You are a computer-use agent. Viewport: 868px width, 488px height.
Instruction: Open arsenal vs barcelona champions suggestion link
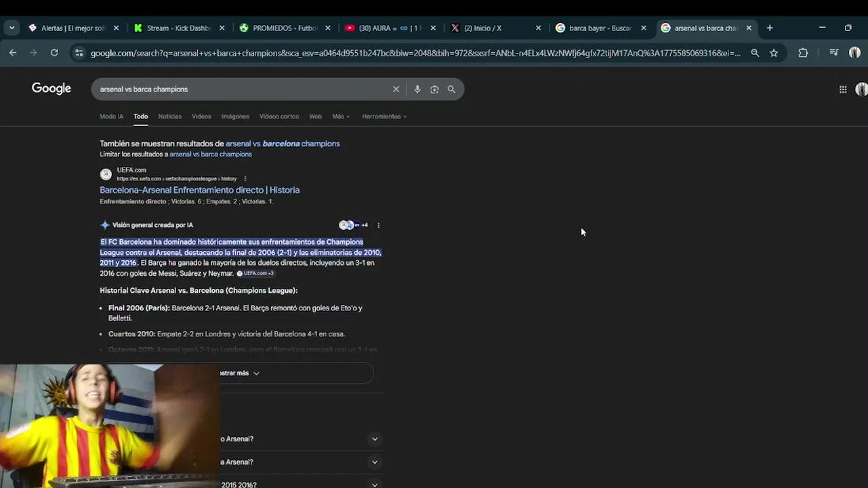(x=283, y=144)
